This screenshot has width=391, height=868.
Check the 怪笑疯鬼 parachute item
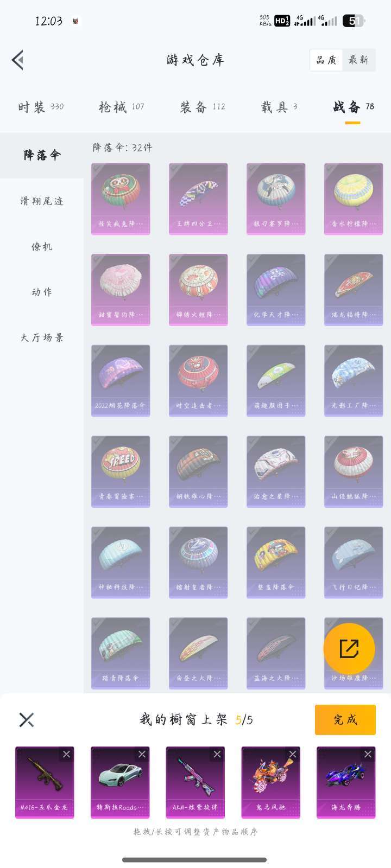coord(121,199)
